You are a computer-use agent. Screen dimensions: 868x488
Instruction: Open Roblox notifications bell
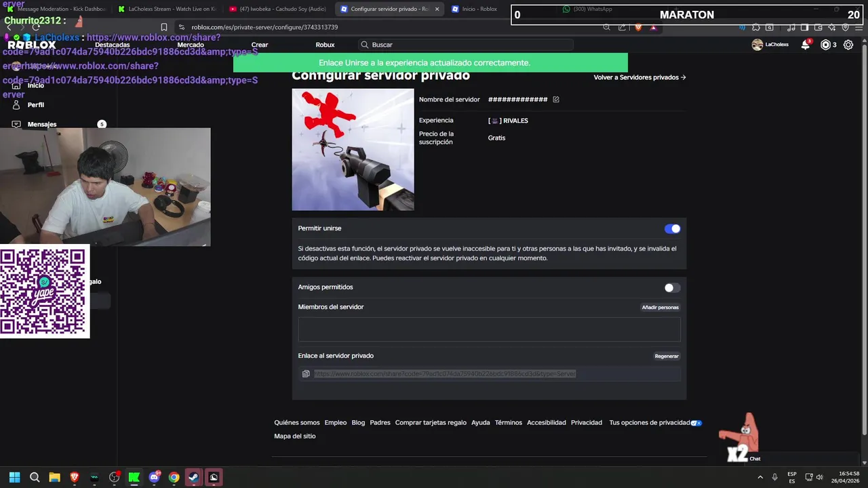point(806,45)
